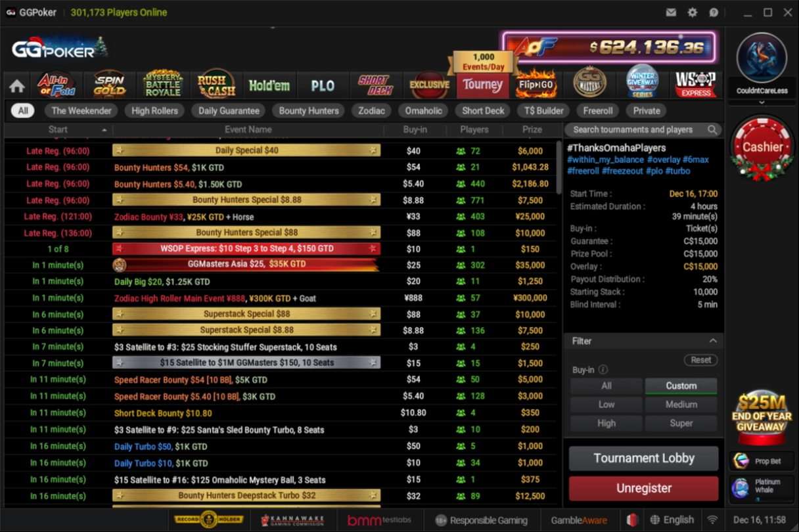799x532 pixels.
Task: Click the Kahnawake Gaming Commission logo
Action: point(292,520)
